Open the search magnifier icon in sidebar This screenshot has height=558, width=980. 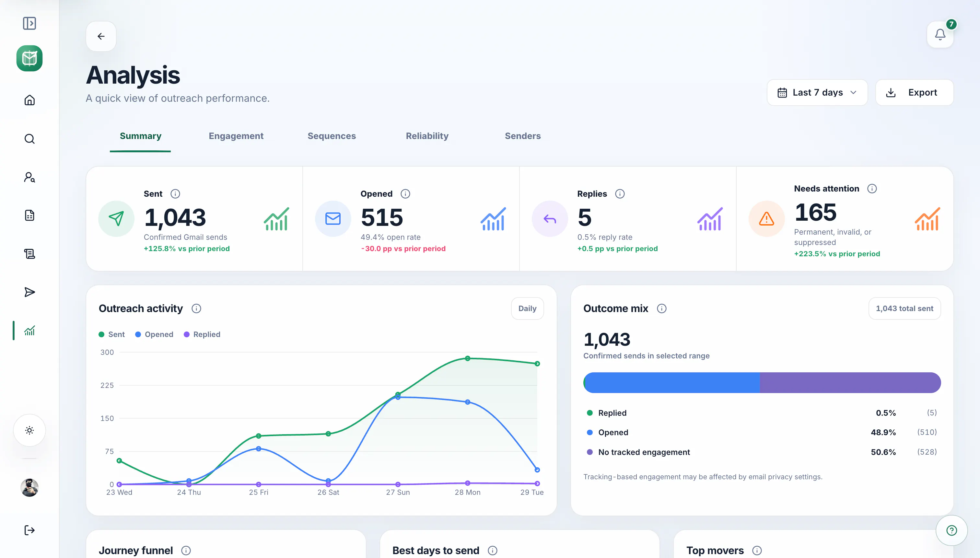(x=29, y=139)
